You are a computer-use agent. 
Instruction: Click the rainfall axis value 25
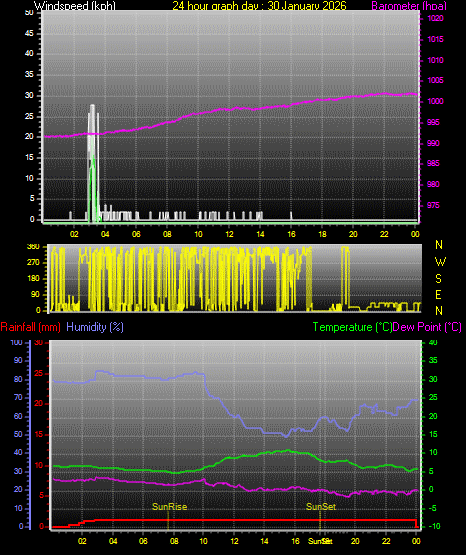39,373
